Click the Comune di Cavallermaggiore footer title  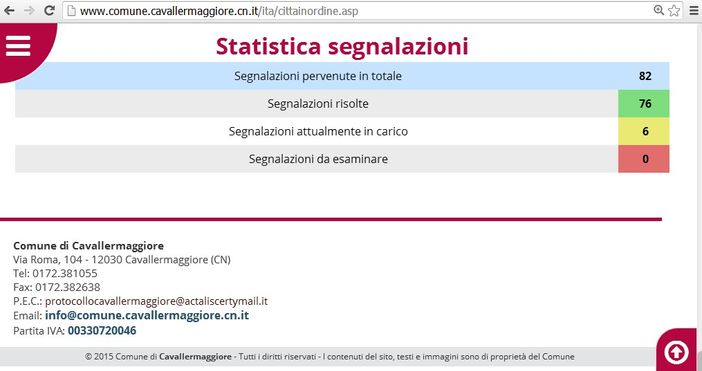(x=89, y=246)
